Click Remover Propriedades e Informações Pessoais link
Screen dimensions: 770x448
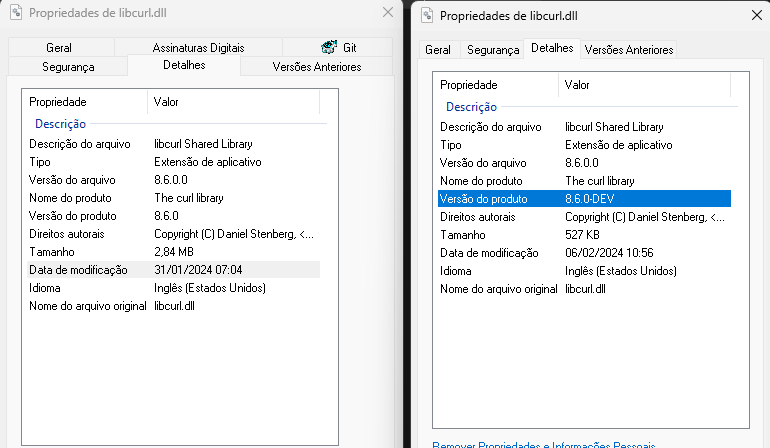coord(544,445)
